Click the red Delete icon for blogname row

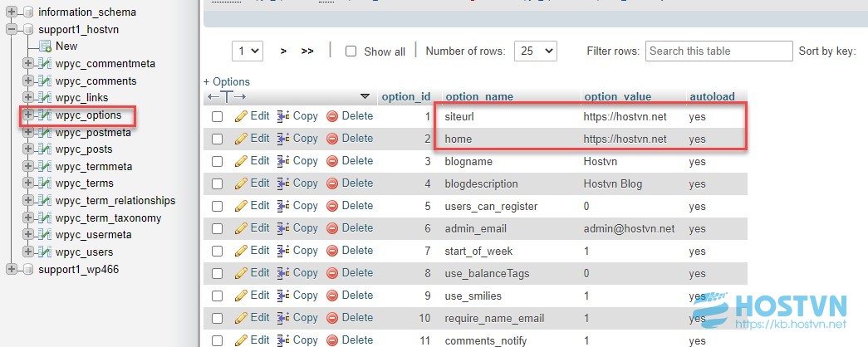click(x=332, y=161)
